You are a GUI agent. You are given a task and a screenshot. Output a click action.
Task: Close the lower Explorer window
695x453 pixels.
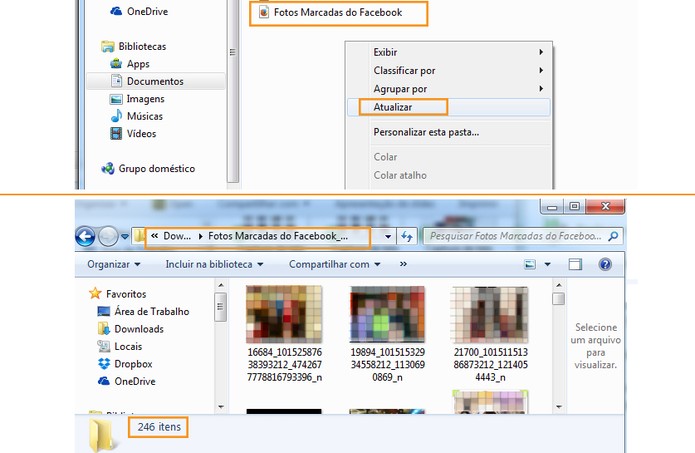click(x=605, y=207)
